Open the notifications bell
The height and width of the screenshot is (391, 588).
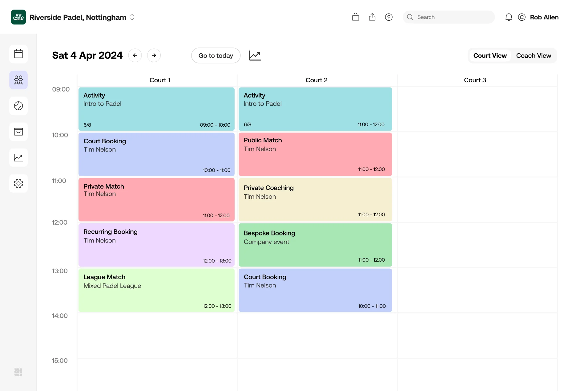coord(509,17)
